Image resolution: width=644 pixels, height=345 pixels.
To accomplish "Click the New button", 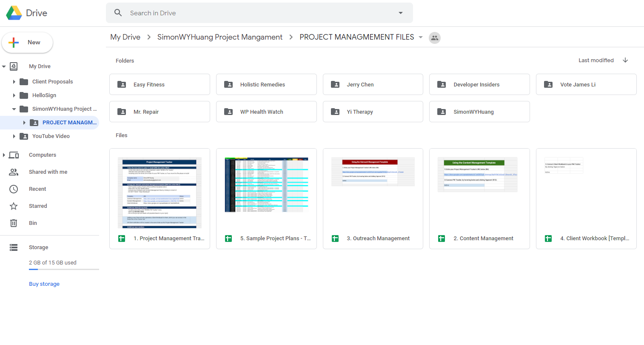I will (27, 43).
